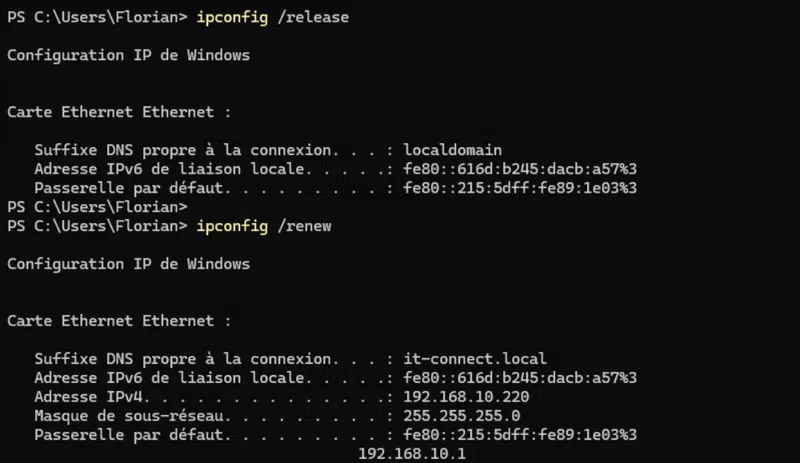
Task: Click the link-local IPv6 address in release output
Action: coord(520,169)
